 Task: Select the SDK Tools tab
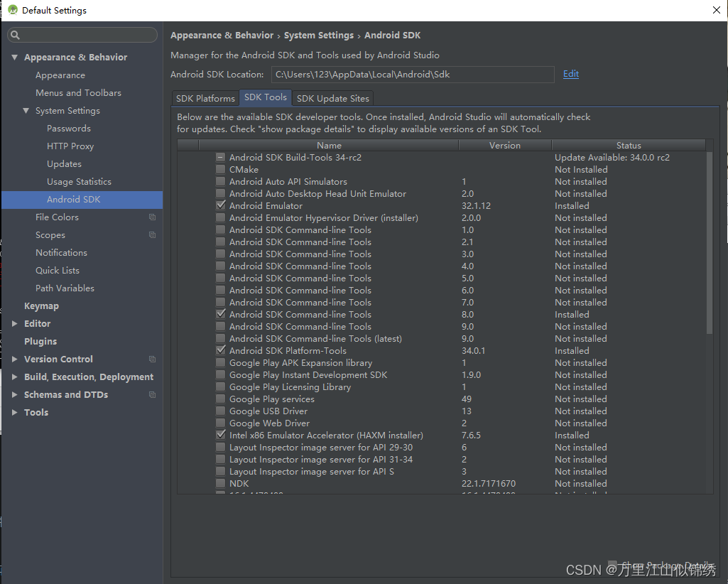266,97
